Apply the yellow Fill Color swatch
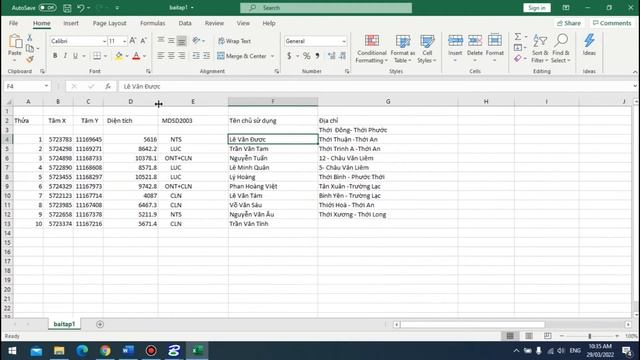This screenshot has width=640, height=360. (119, 56)
